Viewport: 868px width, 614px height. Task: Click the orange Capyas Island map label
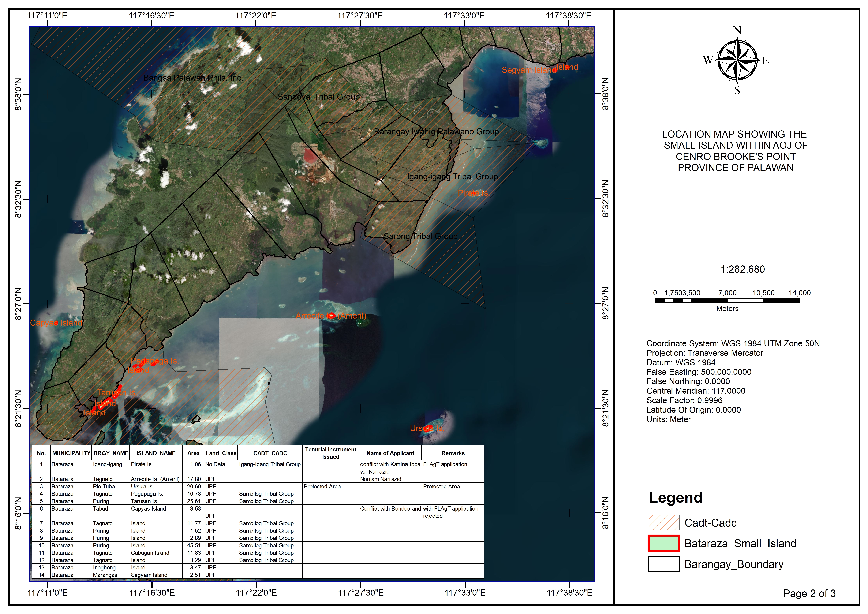click(56, 323)
